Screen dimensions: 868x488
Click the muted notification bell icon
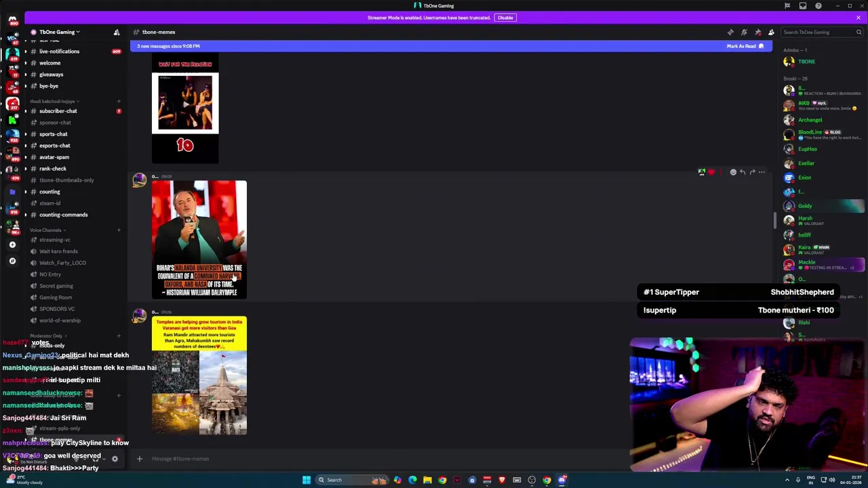(x=744, y=32)
